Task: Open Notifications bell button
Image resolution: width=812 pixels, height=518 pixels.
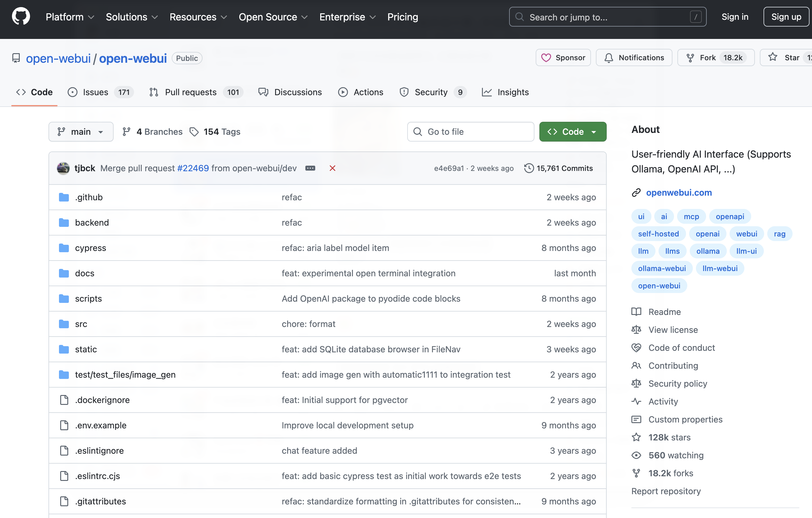Action: pos(634,58)
